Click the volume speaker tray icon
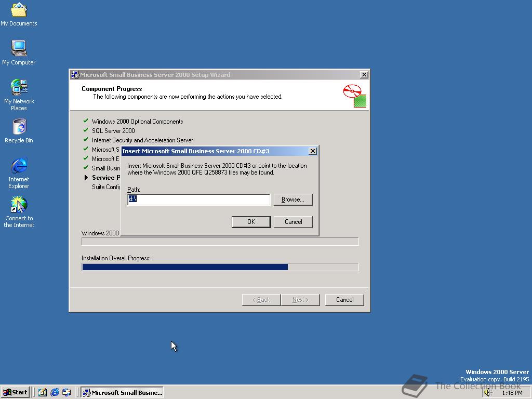Viewport: 532px width, 399px height. click(488, 393)
